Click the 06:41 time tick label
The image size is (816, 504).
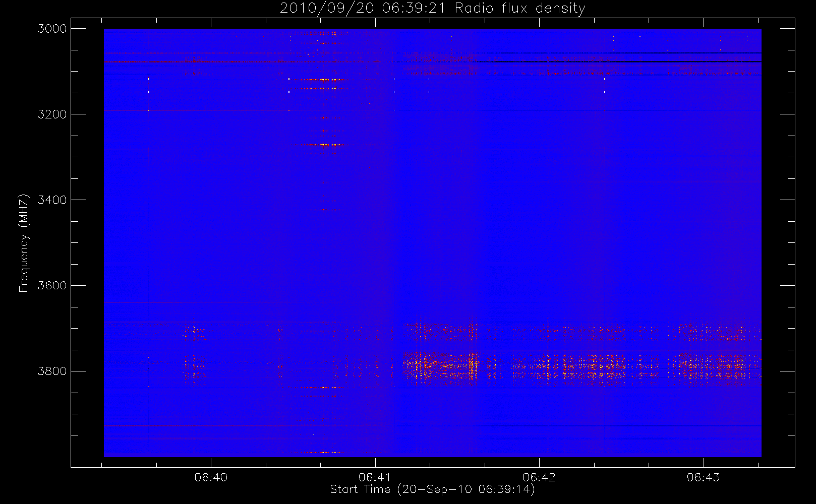point(375,477)
